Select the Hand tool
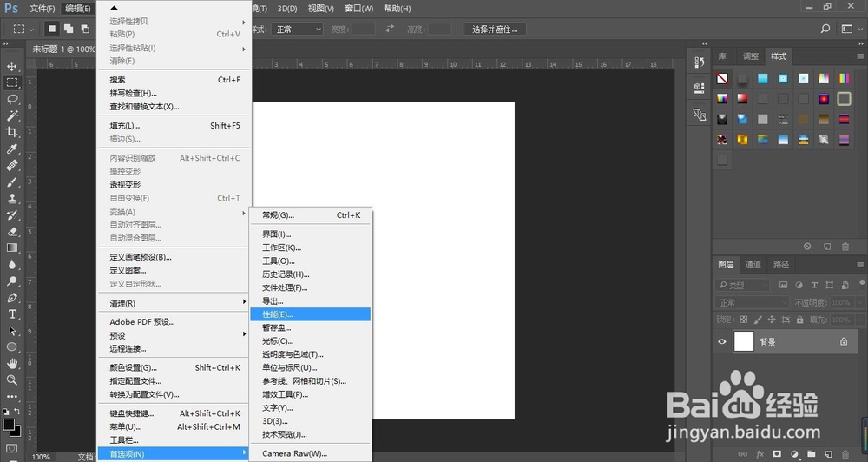 point(11,363)
